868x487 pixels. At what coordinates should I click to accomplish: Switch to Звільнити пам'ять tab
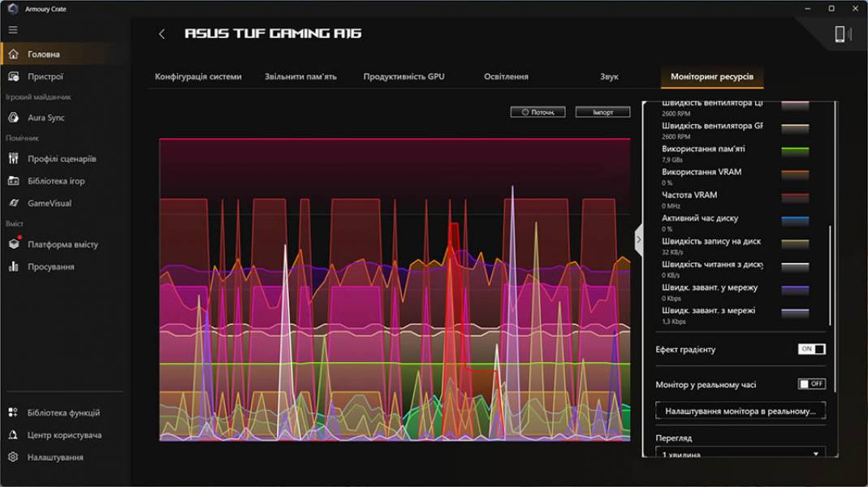coord(300,76)
